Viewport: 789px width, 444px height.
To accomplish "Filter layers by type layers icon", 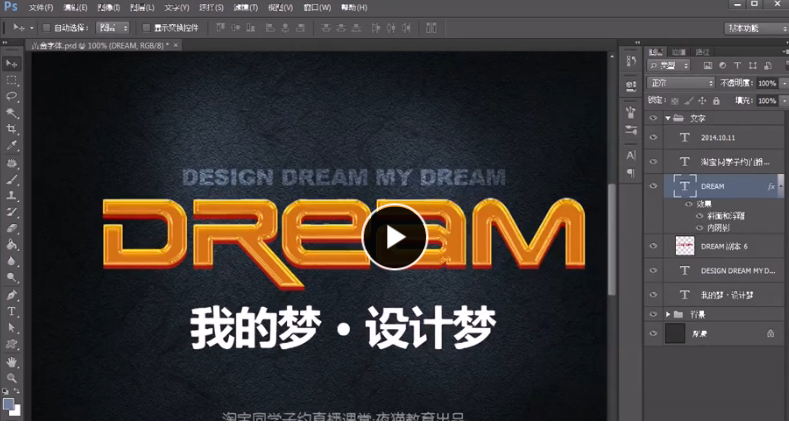I will (737, 65).
